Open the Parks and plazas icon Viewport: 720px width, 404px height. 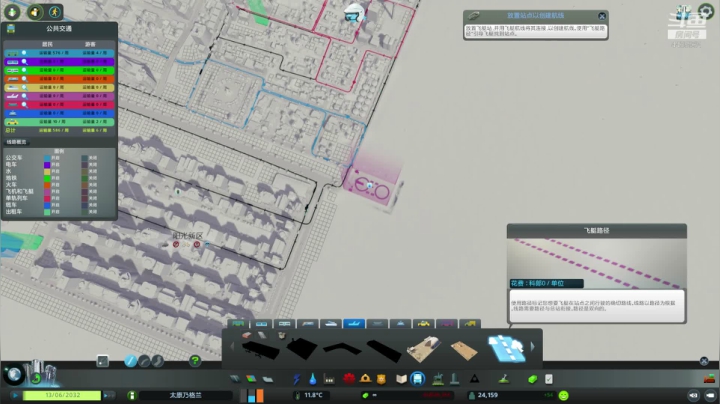[x=438, y=379]
